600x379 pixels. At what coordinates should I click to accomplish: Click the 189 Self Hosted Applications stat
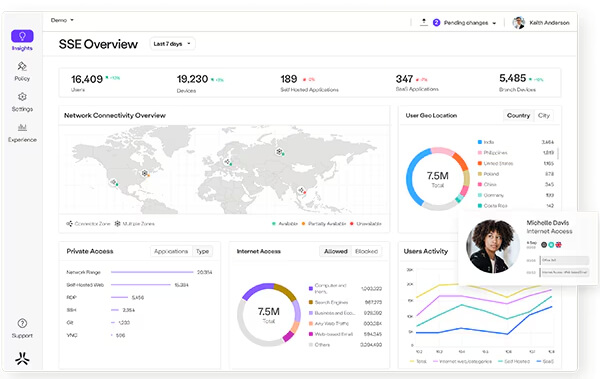[x=309, y=83]
